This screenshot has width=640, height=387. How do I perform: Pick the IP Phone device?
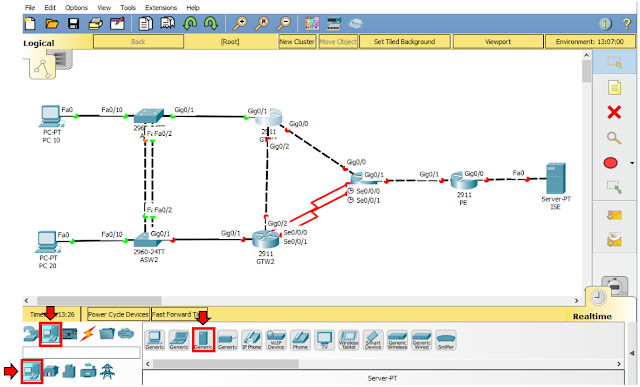251,340
